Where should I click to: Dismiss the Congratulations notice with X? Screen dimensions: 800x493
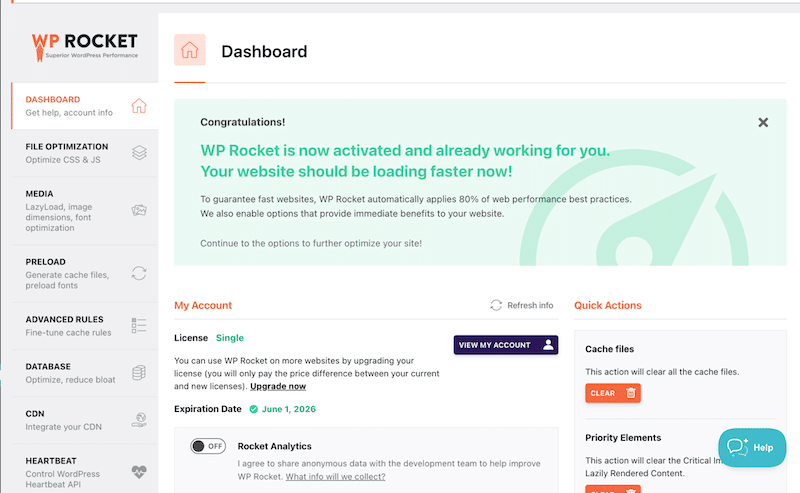click(x=763, y=122)
